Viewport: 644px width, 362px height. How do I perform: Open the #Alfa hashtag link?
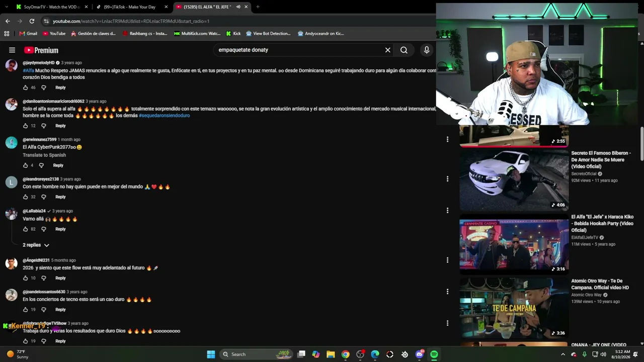(28, 71)
